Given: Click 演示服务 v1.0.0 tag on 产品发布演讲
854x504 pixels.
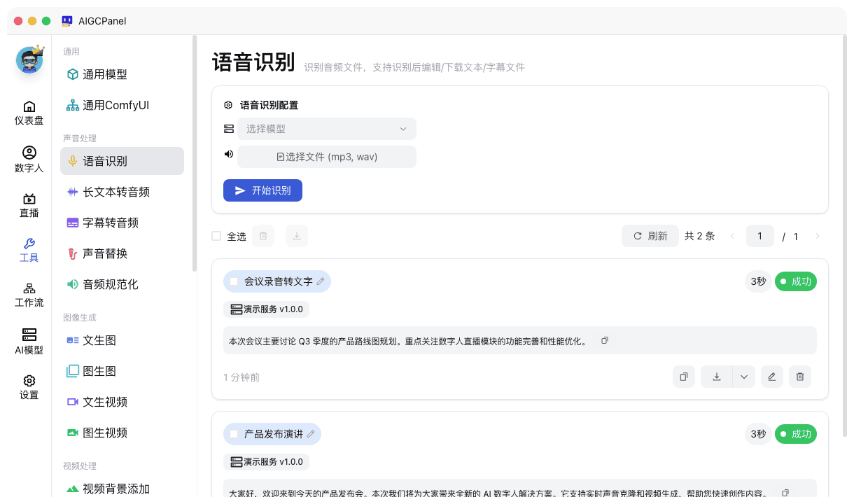Looking at the screenshot, I should coord(267,461).
